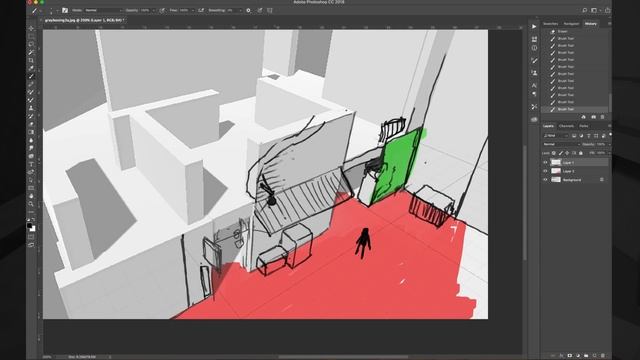Hide the Background layer eye

545,180
